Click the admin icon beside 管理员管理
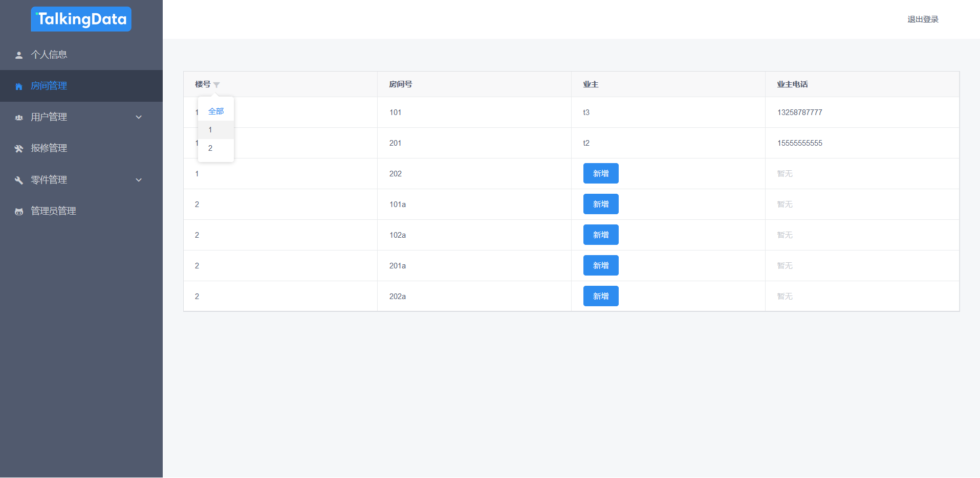The image size is (980, 478). point(19,211)
